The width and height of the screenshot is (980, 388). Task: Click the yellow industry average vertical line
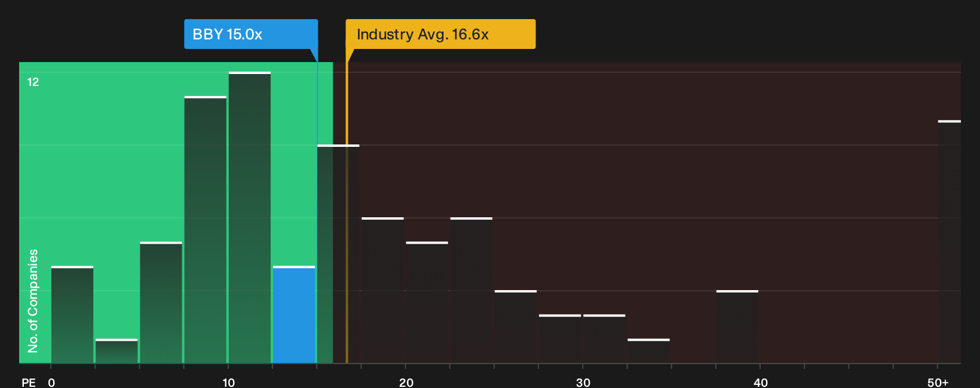(347, 212)
